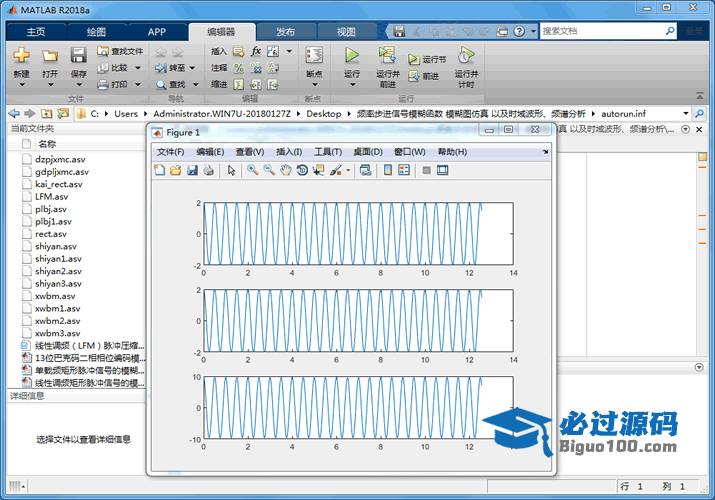Select the pan hand tool

click(x=286, y=170)
